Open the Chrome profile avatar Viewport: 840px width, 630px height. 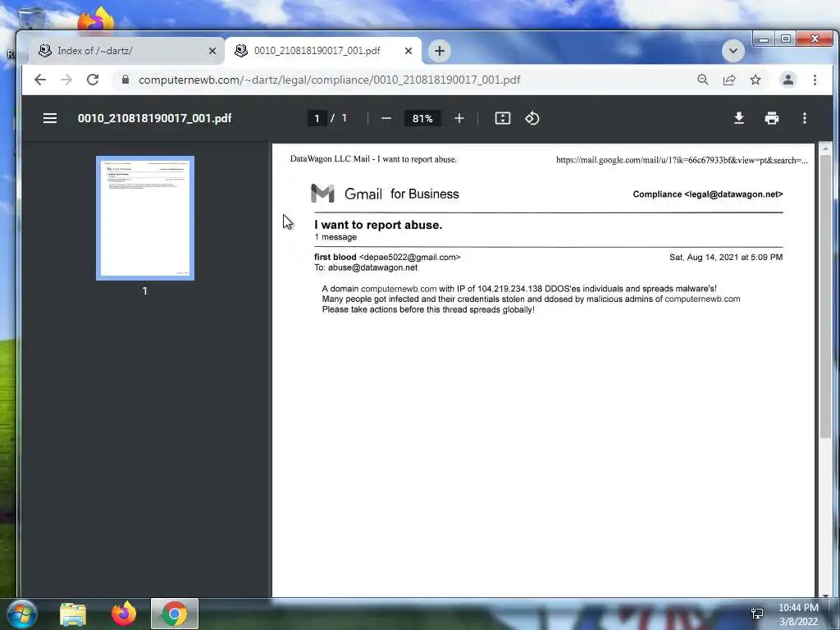point(788,80)
